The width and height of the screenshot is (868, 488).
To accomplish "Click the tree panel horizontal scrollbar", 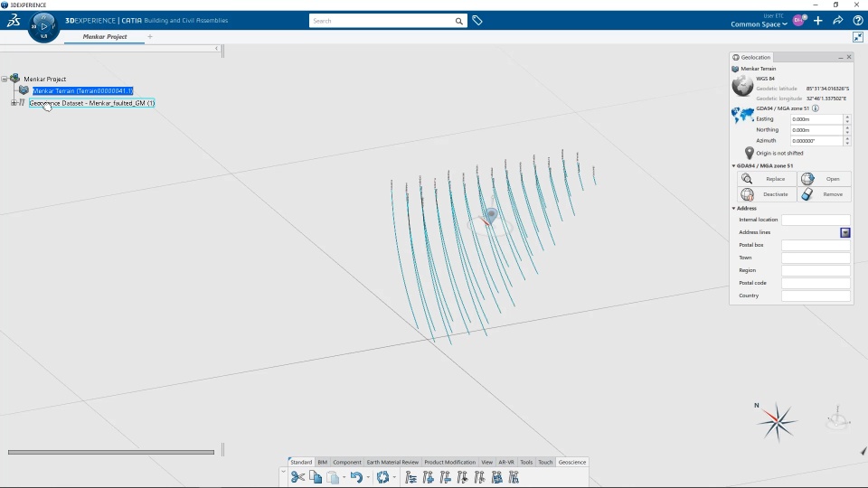I will click(110, 452).
